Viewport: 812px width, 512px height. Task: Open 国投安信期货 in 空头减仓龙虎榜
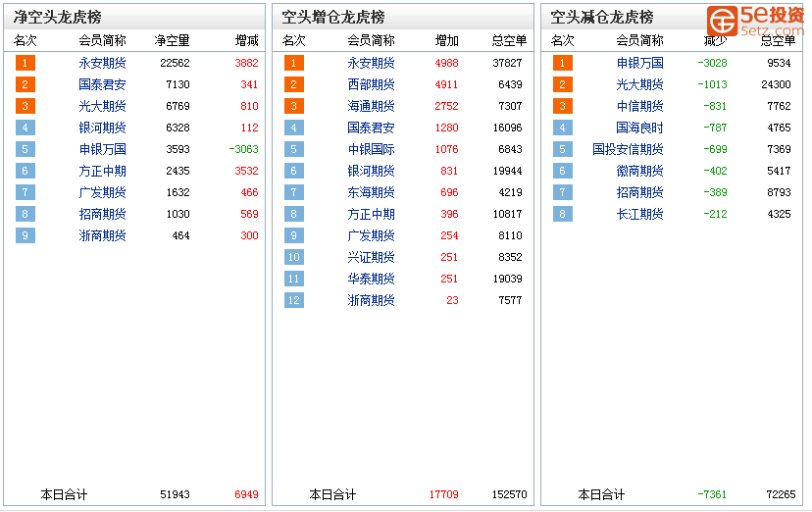628,149
